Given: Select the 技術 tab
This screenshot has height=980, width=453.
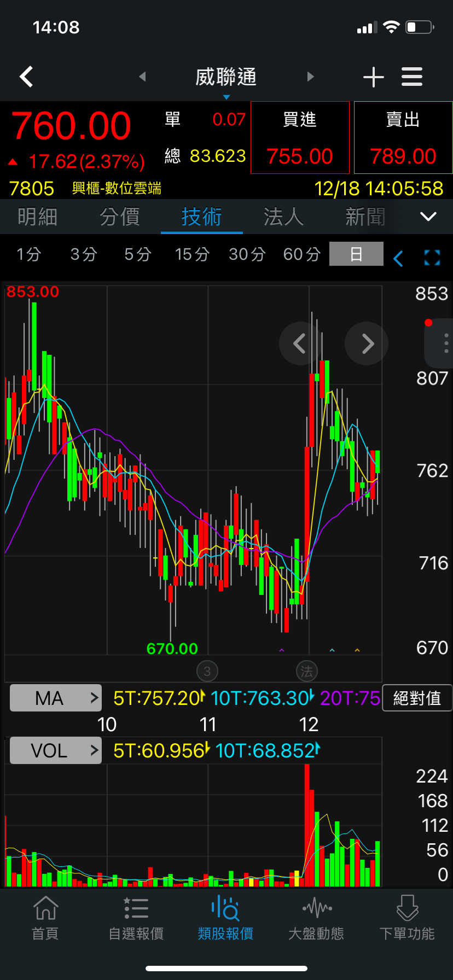Looking at the screenshot, I should (201, 217).
